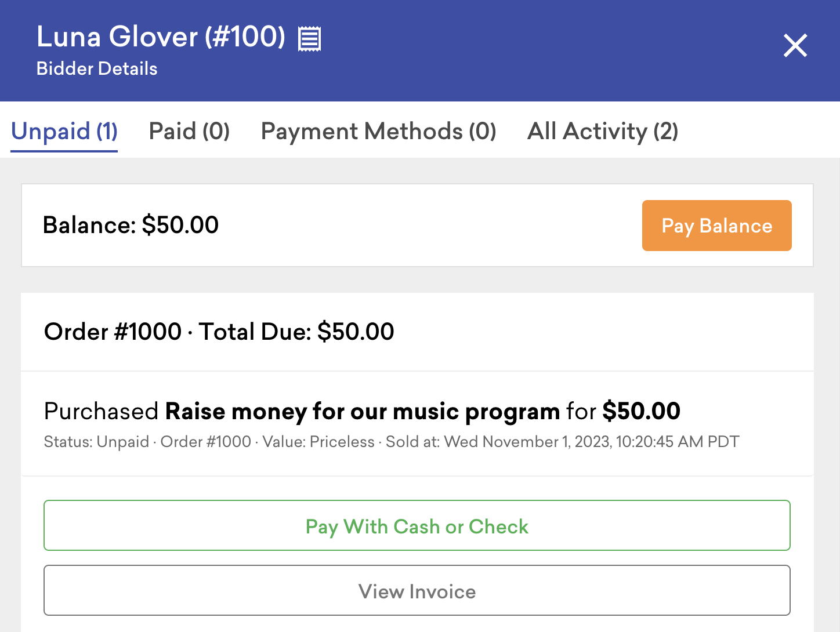The image size is (840, 632).
Task: Click the Total Due: $50.00 amount
Action: (296, 332)
